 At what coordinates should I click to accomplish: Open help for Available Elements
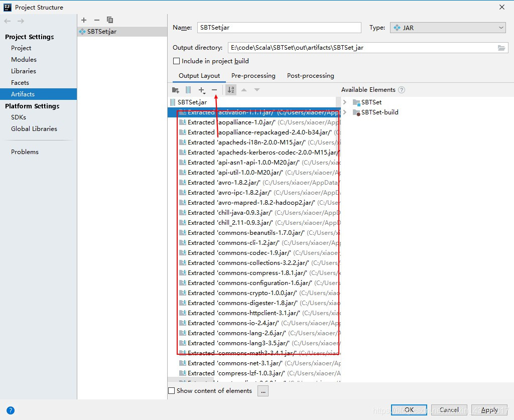pyautogui.click(x=402, y=90)
